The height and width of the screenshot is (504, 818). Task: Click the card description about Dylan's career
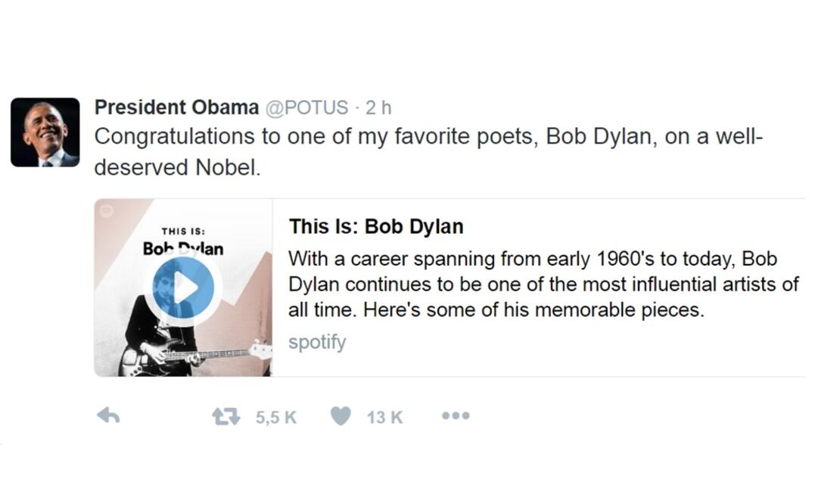543,285
